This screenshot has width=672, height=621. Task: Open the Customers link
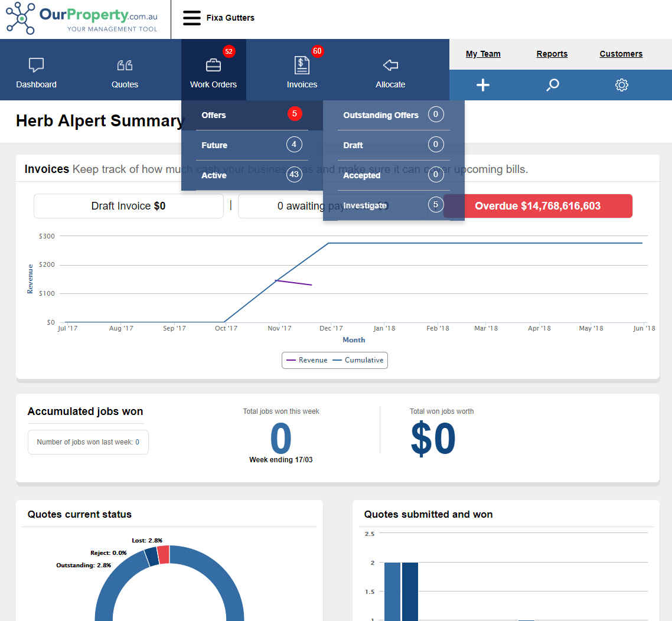pyautogui.click(x=621, y=54)
